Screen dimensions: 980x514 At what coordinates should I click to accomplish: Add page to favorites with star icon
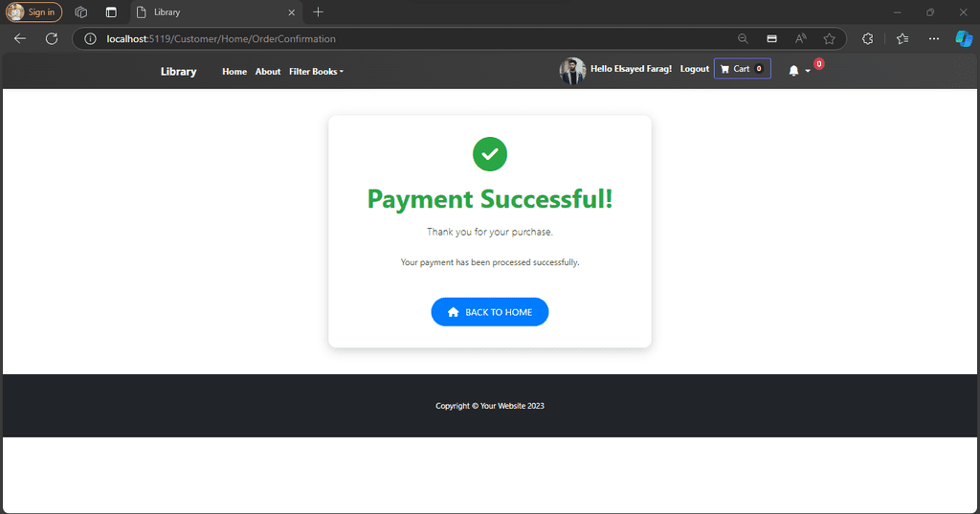(830, 39)
